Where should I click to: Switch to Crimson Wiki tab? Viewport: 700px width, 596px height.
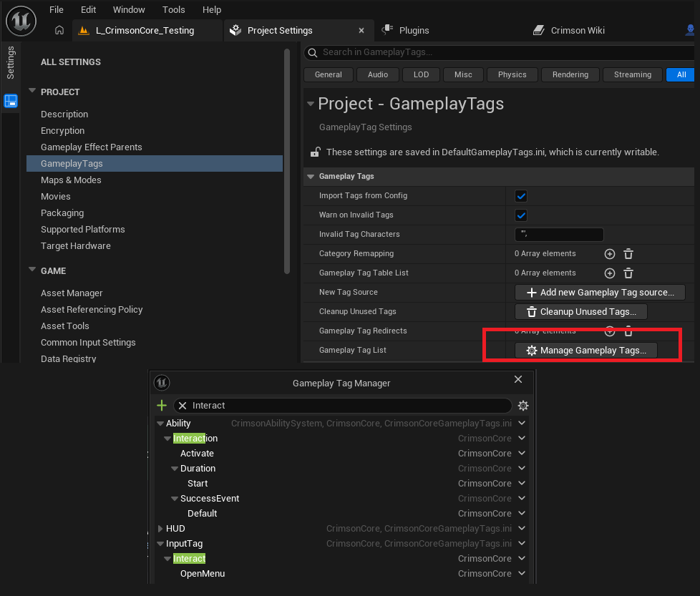(569, 30)
